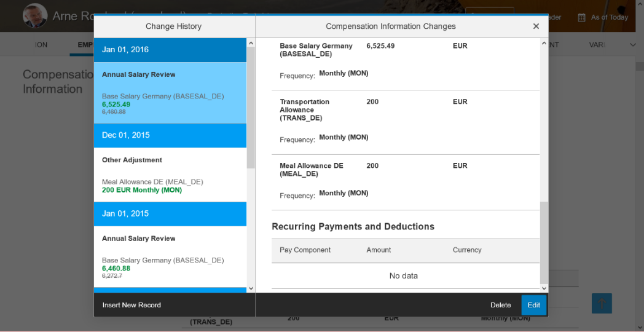Close the Compensation Information Changes dialog

536,26
